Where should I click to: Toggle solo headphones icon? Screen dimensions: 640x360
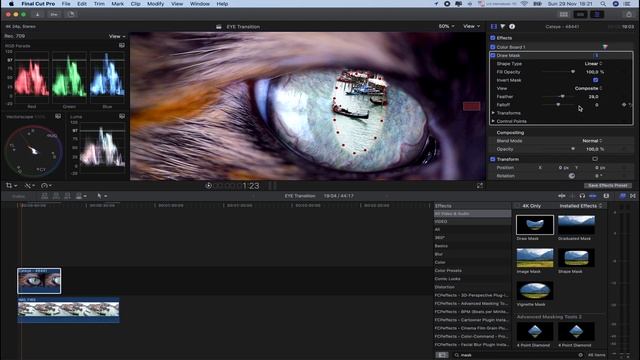(x=582, y=196)
